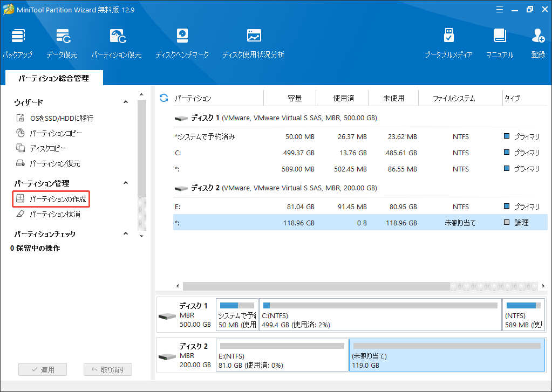Select ディスク 2 header row in list
552x392 pixels.
(x=360, y=188)
